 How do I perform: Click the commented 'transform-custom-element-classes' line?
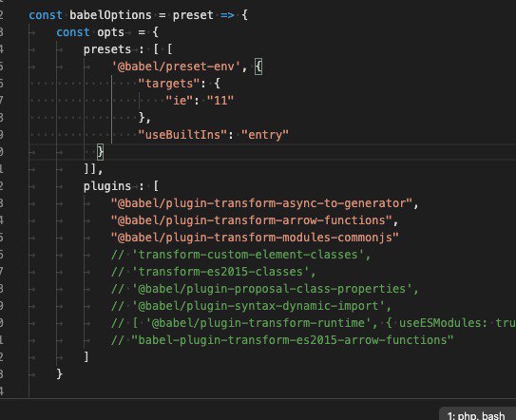[240, 255]
